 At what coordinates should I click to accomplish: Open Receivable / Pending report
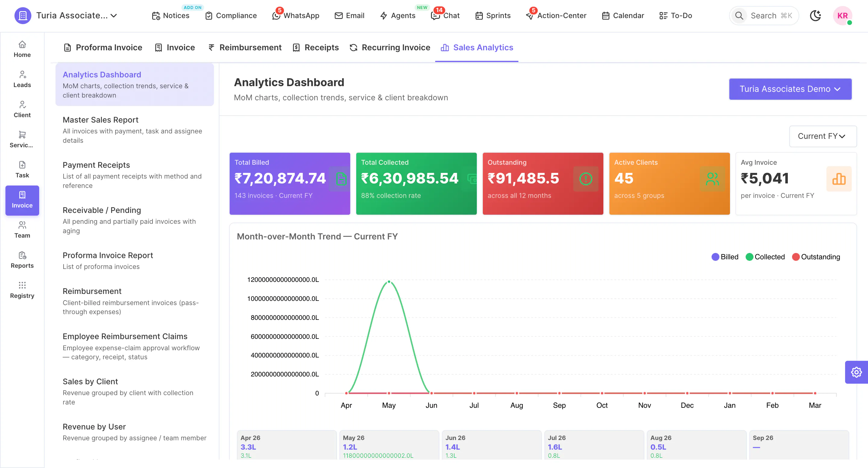coord(134,220)
